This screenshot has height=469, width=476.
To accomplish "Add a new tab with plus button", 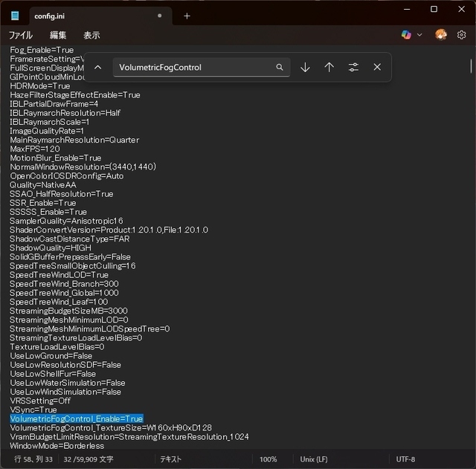I will click(187, 16).
